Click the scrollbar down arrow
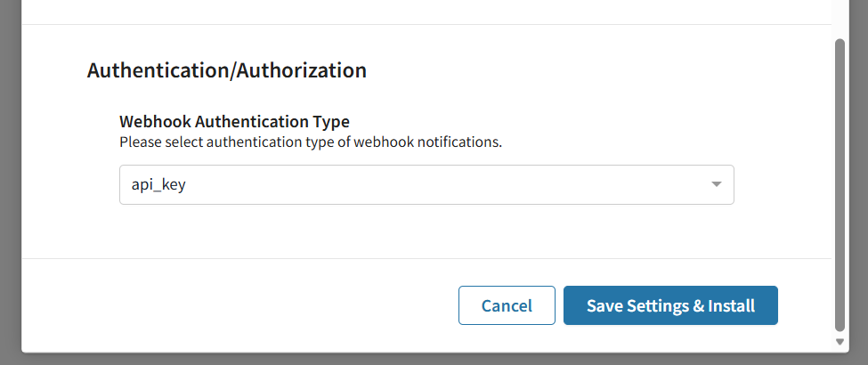Image resolution: width=868 pixels, height=365 pixels. tap(839, 342)
